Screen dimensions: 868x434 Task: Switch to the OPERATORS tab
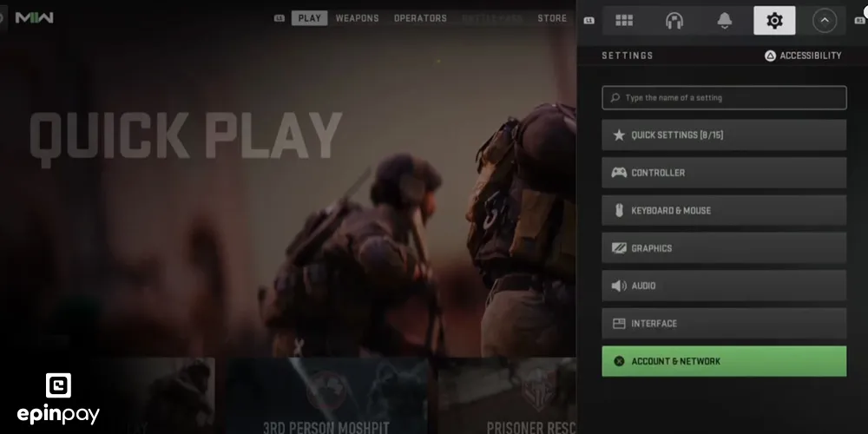(x=420, y=18)
